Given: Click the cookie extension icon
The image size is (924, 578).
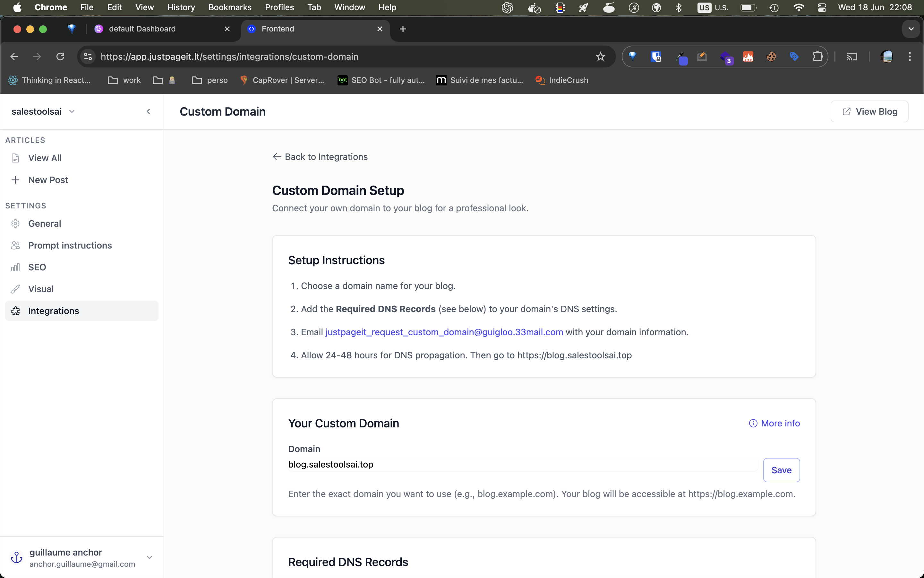Looking at the screenshot, I should pos(771,57).
